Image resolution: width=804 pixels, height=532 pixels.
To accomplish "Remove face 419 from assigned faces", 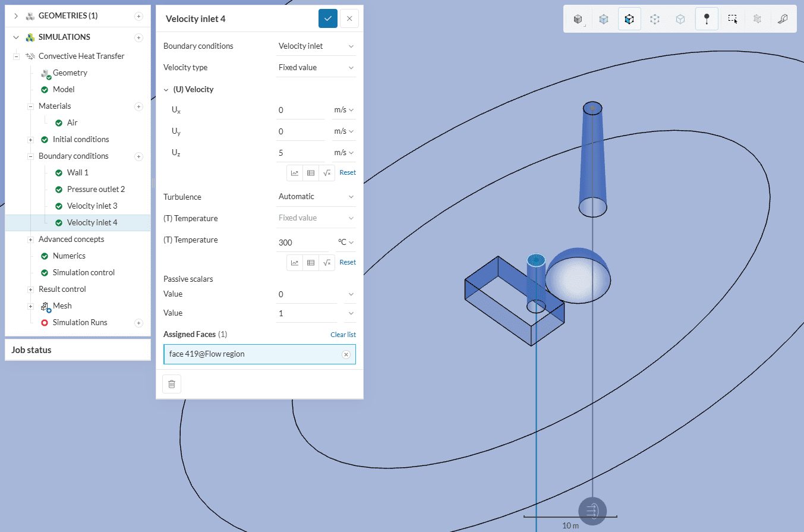I will click(346, 354).
